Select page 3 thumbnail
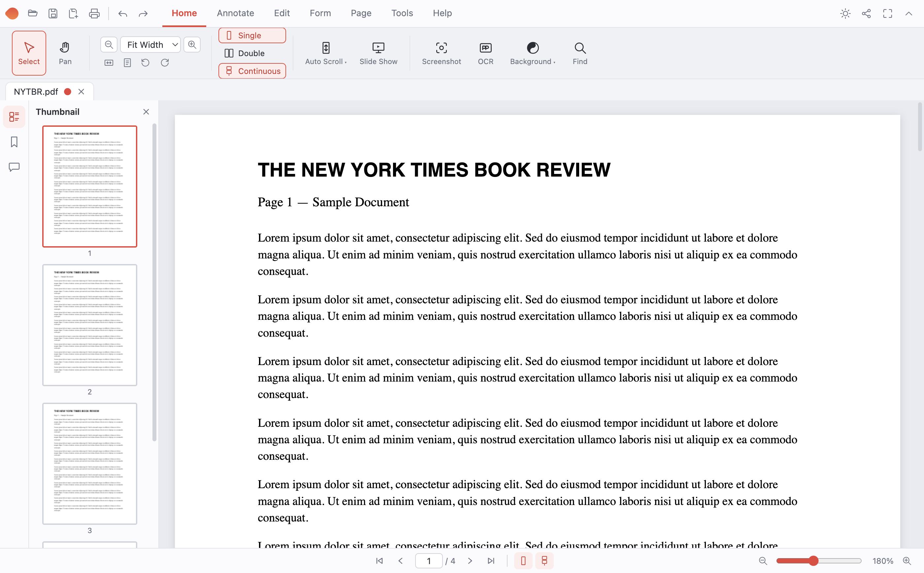 coord(90,464)
